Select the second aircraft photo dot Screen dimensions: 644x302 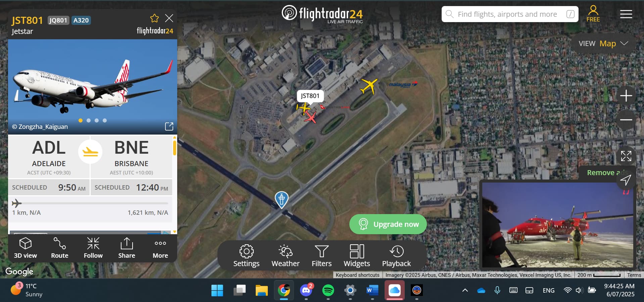pos(89,120)
